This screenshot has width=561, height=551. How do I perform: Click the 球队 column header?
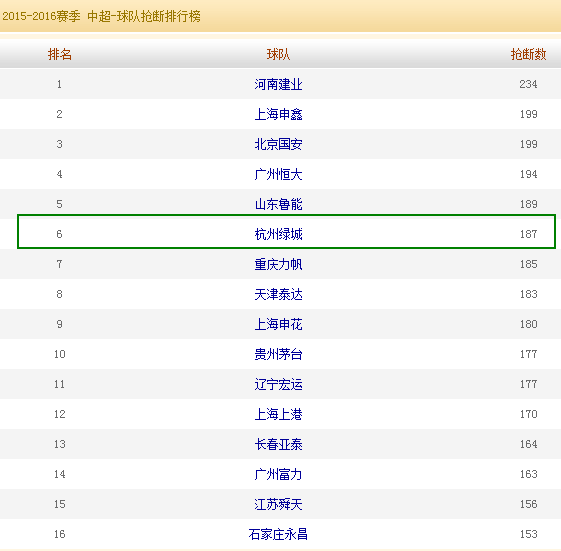click(x=278, y=54)
